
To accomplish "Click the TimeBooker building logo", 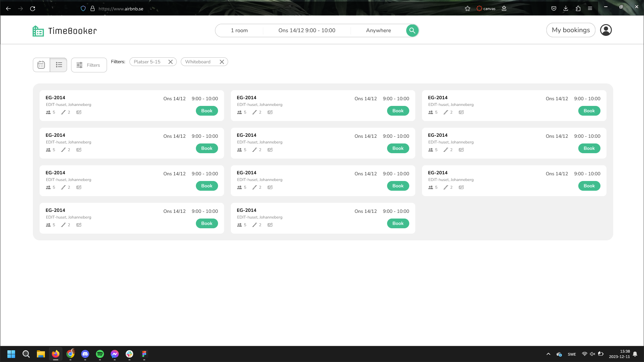I will [38, 31].
